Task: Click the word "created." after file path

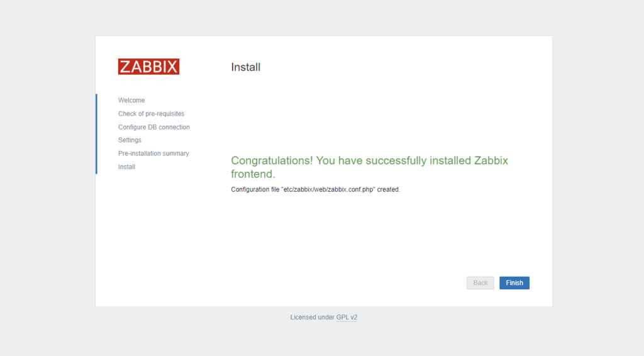Action: (x=389, y=190)
